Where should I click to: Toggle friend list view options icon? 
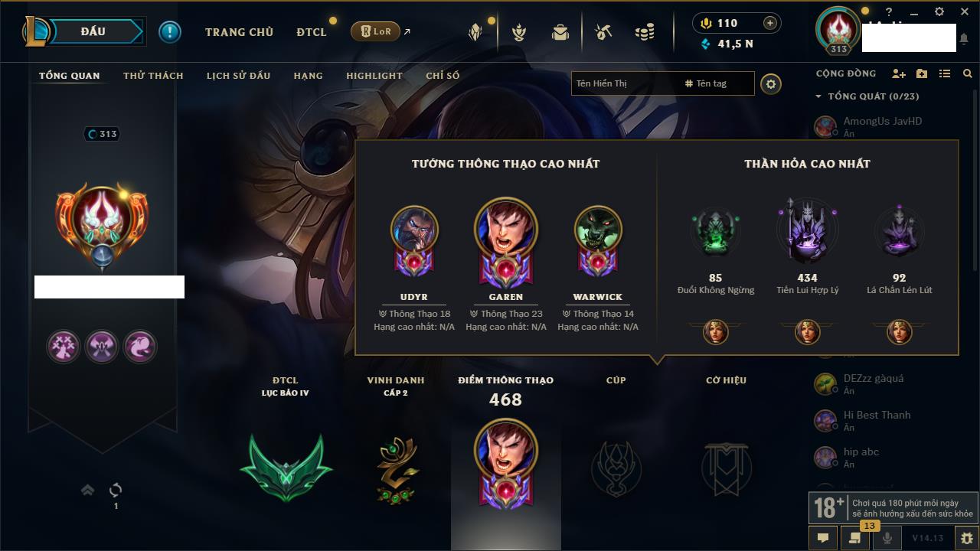(945, 73)
